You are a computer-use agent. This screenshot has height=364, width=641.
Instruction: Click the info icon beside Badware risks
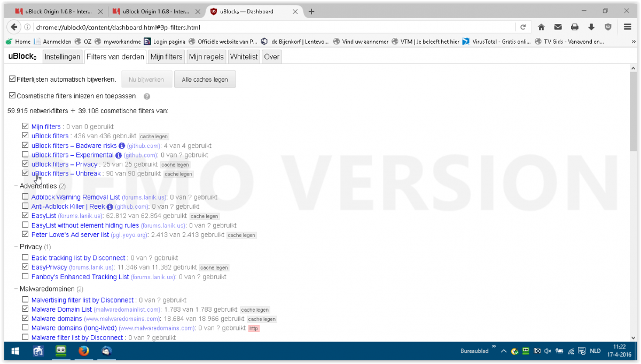[122, 146]
